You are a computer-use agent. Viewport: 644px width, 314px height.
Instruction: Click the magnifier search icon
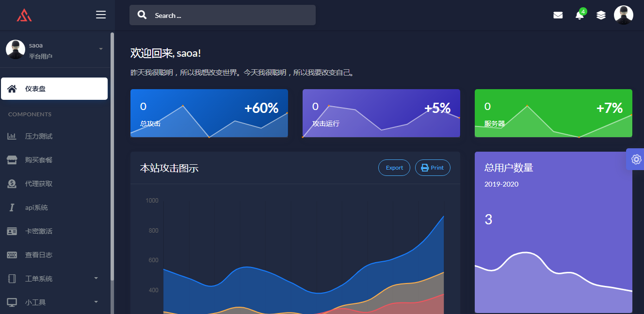click(142, 15)
